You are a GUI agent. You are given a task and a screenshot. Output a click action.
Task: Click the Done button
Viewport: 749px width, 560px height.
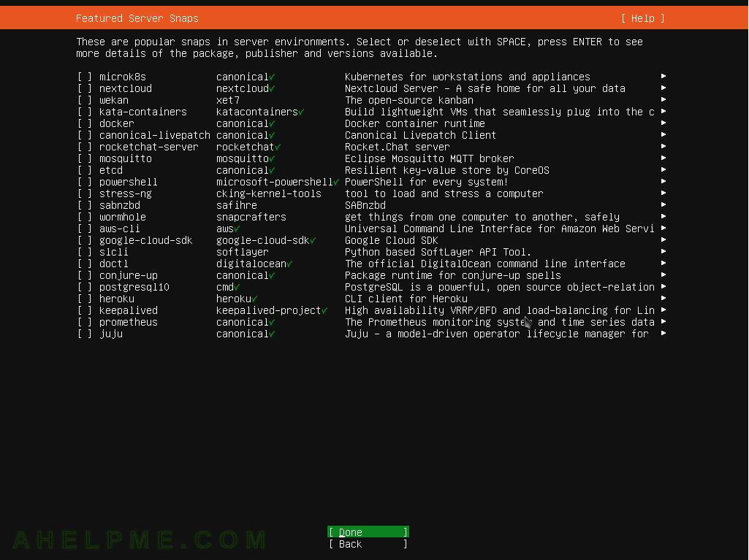368,532
